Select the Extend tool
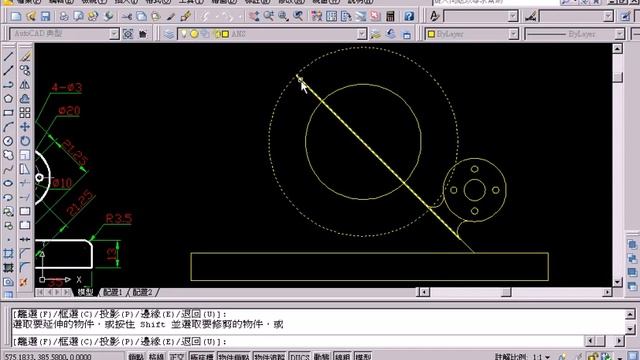640x360 pixels. click(25, 198)
